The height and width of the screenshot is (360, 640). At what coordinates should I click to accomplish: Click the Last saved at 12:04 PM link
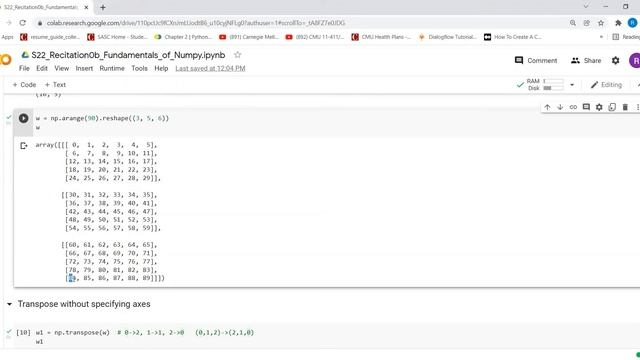(x=210, y=68)
